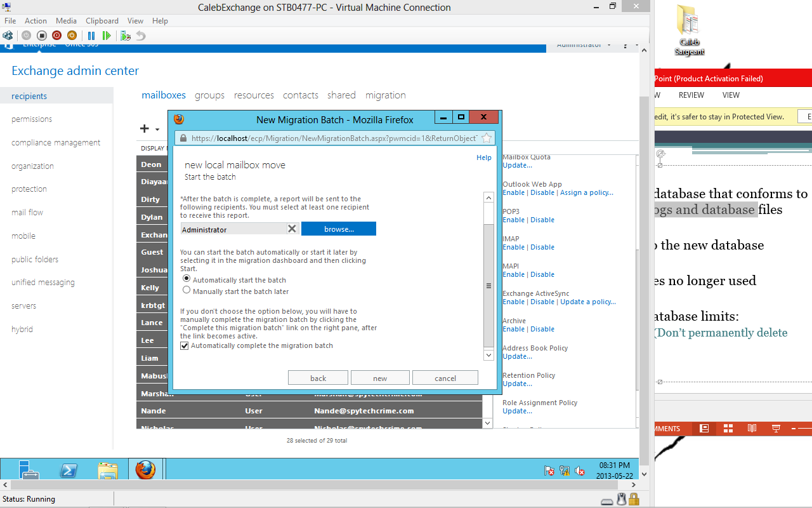Open the Action menu

(36, 21)
